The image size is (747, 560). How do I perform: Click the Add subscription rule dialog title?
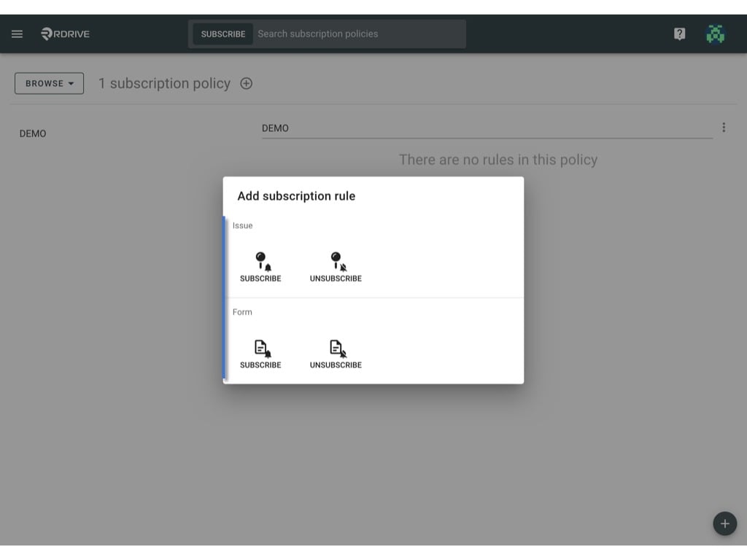(296, 196)
